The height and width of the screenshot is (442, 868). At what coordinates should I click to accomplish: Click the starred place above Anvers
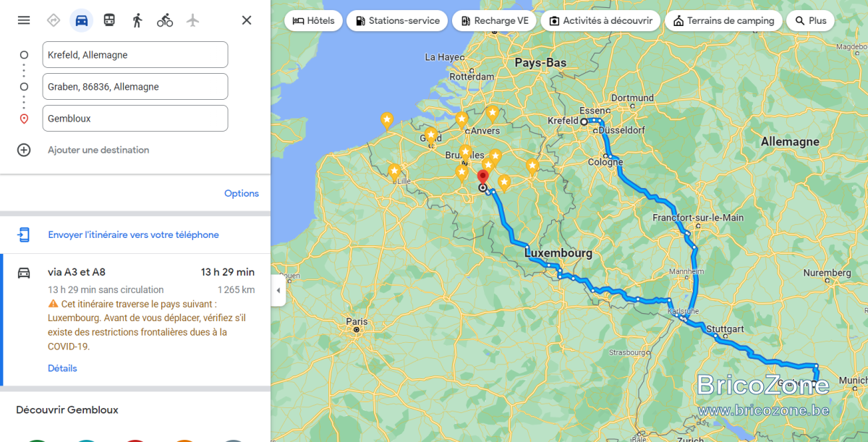point(492,114)
